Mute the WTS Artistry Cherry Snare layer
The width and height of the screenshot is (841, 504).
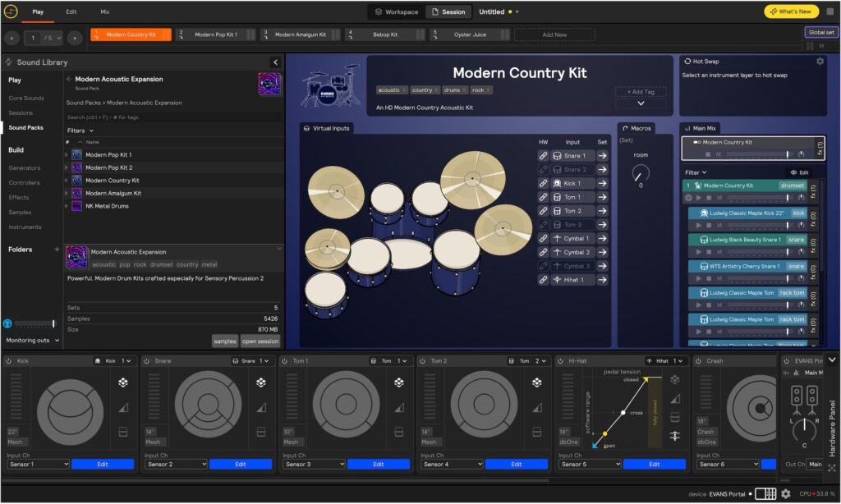[x=719, y=278]
